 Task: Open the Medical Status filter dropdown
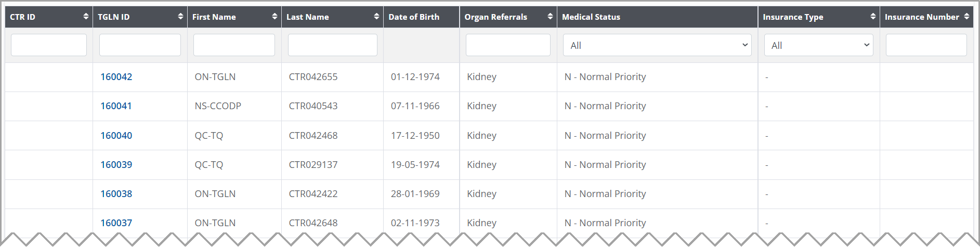pyautogui.click(x=657, y=45)
